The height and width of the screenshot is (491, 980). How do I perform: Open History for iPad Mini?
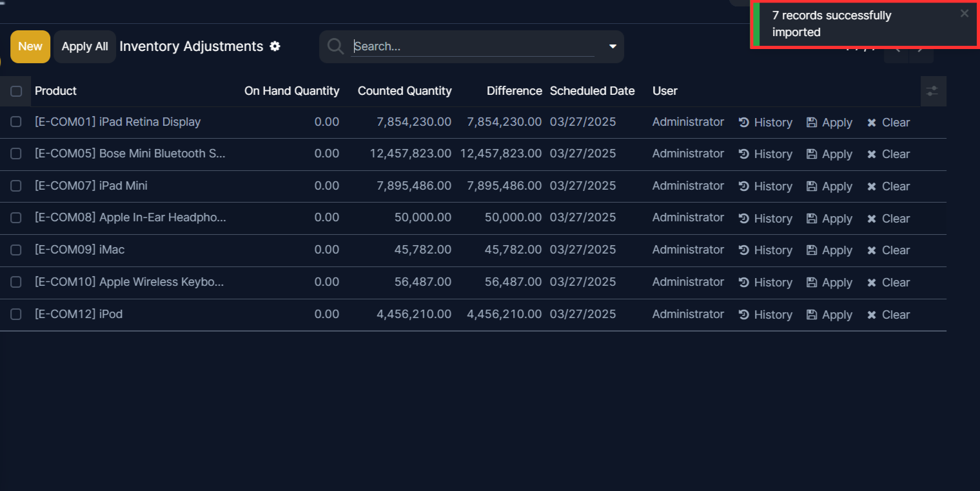click(x=765, y=186)
